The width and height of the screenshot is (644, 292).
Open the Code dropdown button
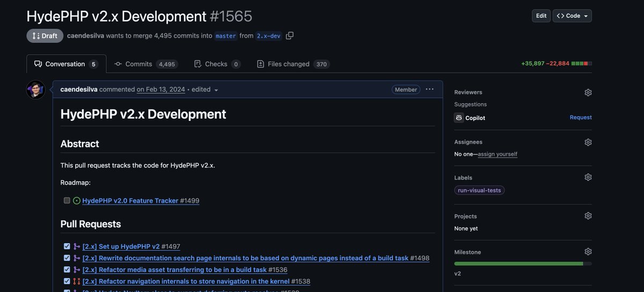tap(572, 16)
